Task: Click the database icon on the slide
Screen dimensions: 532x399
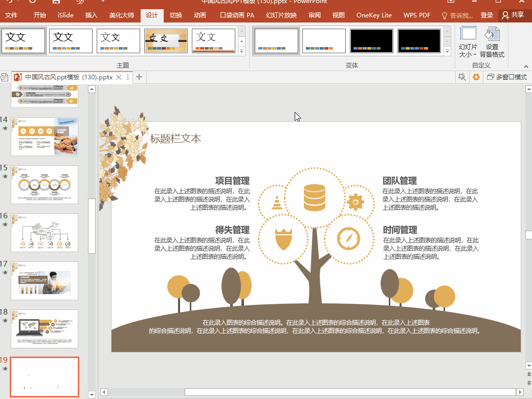Action: [x=314, y=198]
